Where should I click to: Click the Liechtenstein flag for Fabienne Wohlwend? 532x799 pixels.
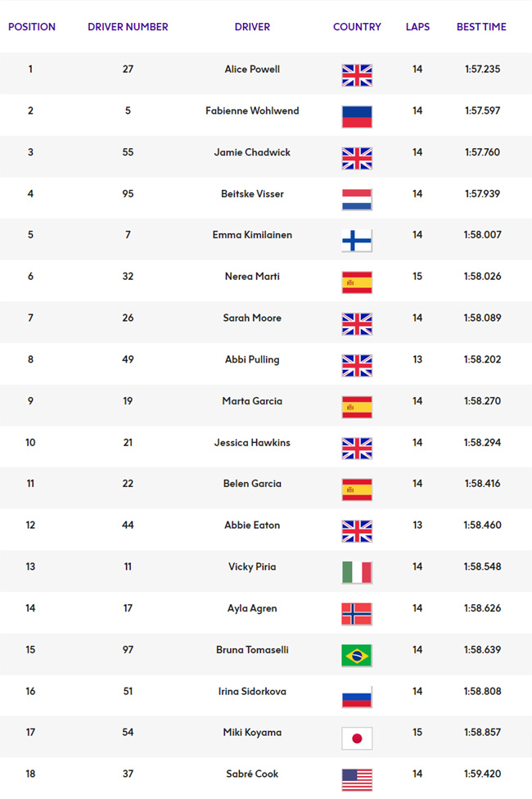point(357,117)
